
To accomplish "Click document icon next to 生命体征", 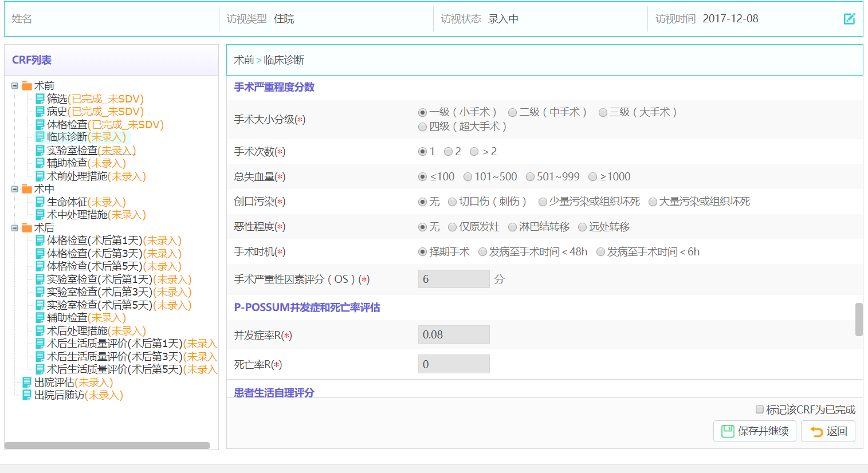I will 40,202.
